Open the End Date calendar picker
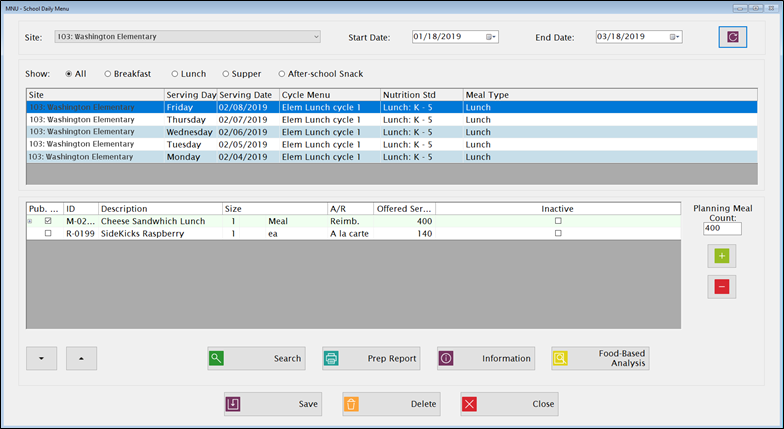The width and height of the screenshot is (784, 429). [x=674, y=37]
